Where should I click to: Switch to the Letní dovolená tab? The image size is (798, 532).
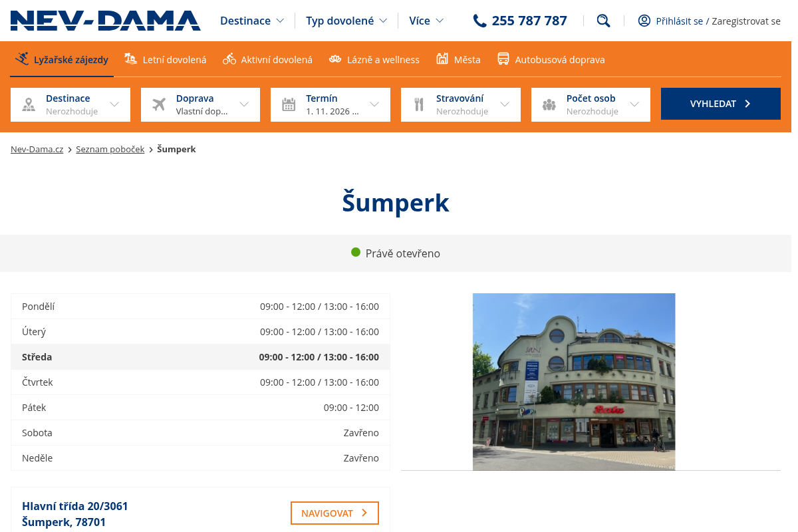click(x=166, y=60)
